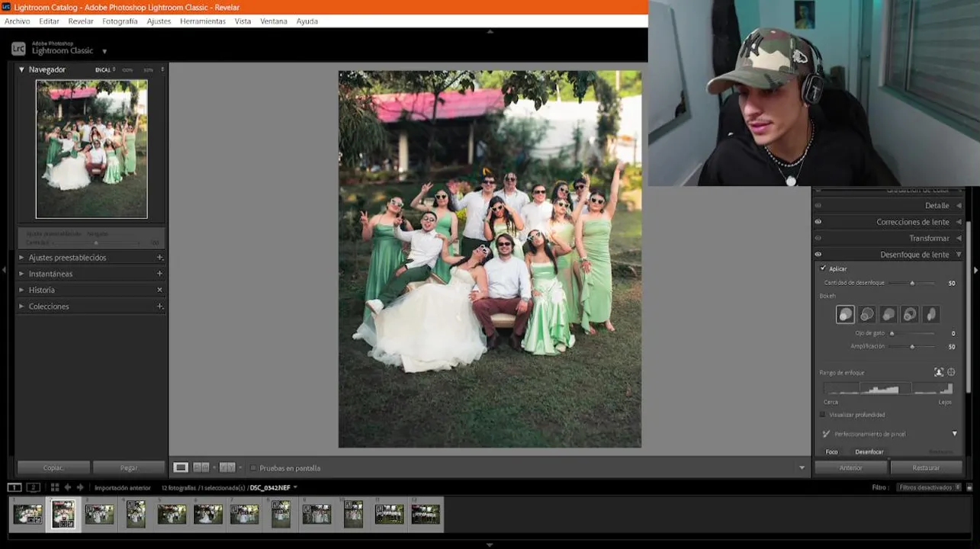Click the before/after Y|Y view icon
The width and height of the screenshot is (980, 549).
click(228, 467)
